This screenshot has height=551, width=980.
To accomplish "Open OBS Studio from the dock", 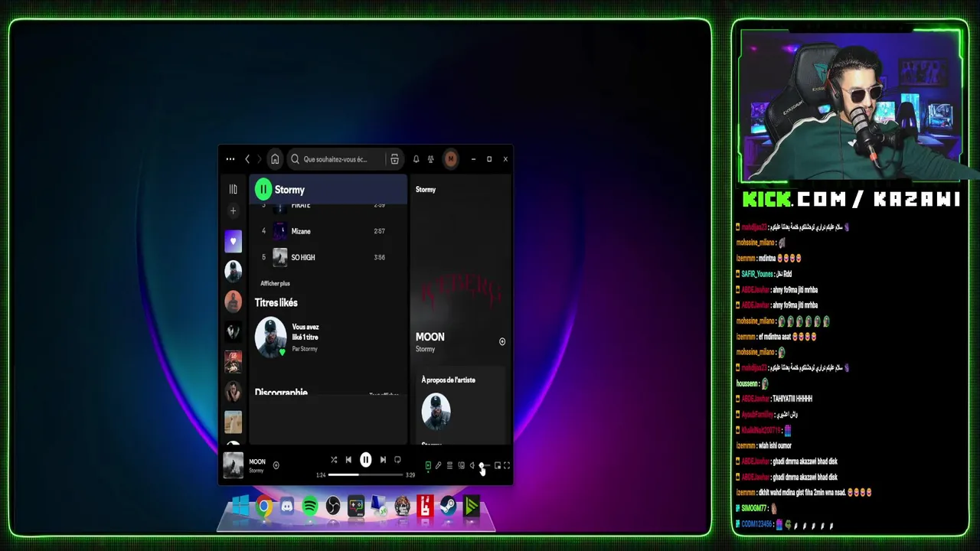I will pos(333,506).
